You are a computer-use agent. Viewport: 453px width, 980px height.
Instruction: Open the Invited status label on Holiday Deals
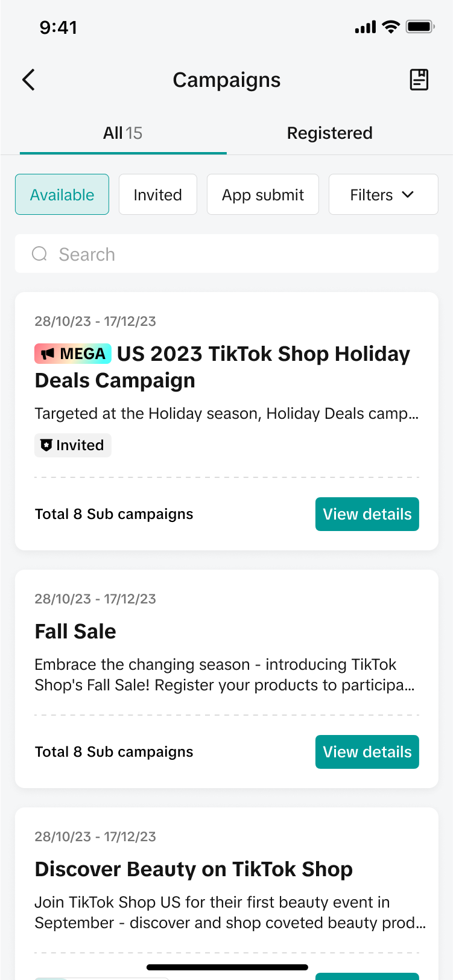coord(72,445)
